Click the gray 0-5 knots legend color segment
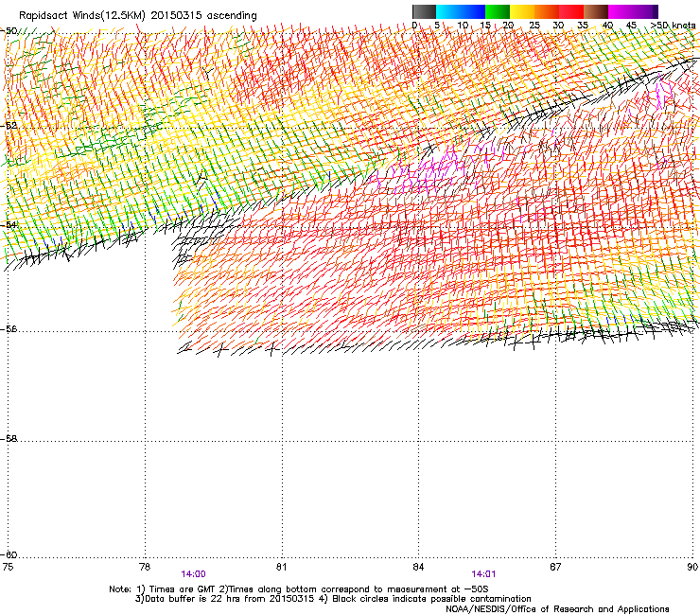The width and height of the screenshot is (700, 615). pyautogui.click(x=424, y=11)
